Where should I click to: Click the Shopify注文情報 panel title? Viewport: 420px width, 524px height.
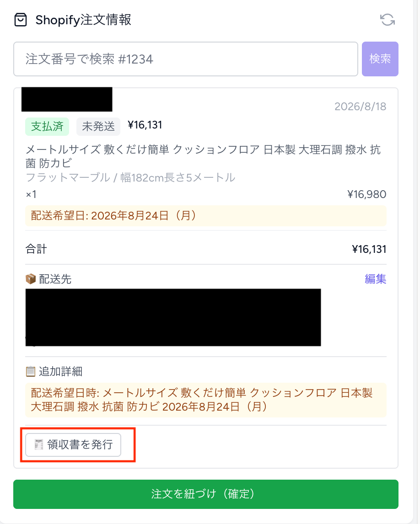click(x=83, y=20)
